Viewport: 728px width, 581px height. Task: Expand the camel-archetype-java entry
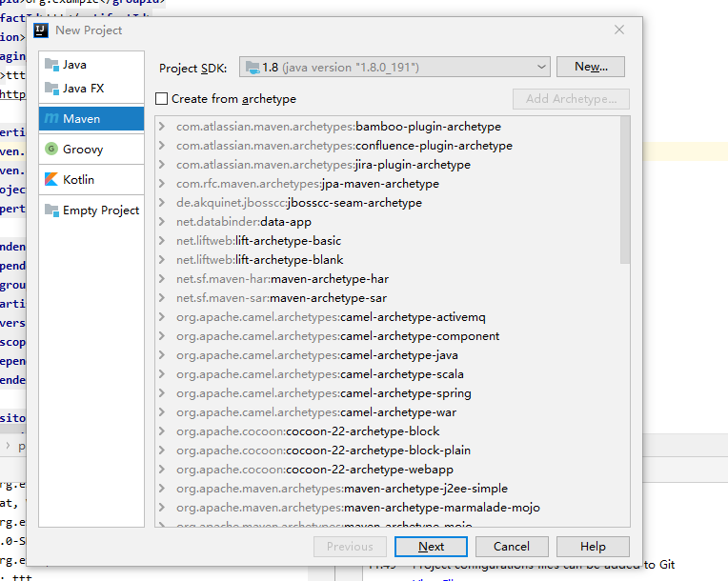tap(162, 354)
